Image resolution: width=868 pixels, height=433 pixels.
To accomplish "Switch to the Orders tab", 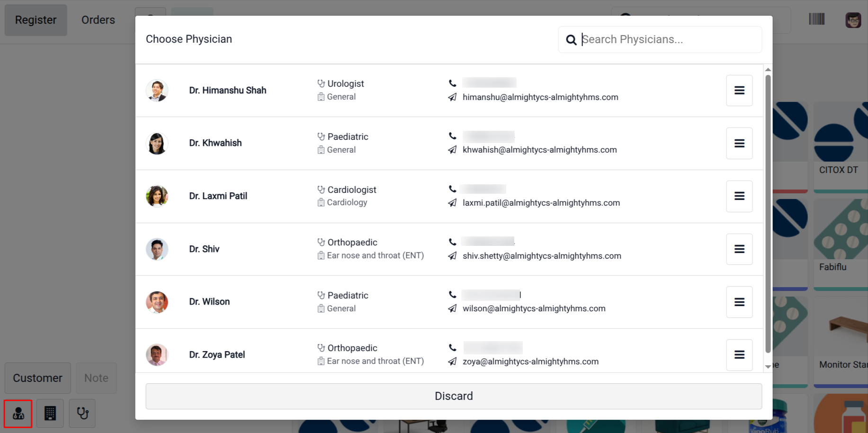I will (98, 20).
